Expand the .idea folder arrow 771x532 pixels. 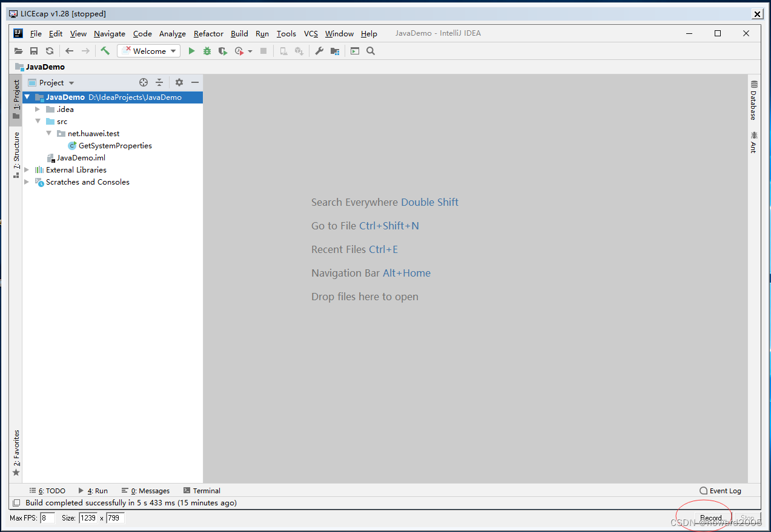pos(38,110)
